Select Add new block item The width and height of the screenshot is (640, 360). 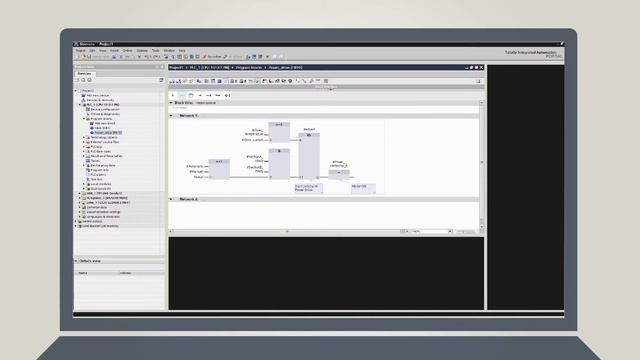coord(104,123)
